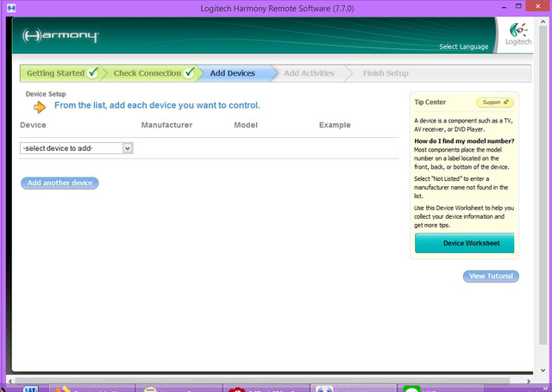Launch the View Tutorial button
Image resolution: width=552 pixels, height=392 pixels.
(x=491, y=276)
